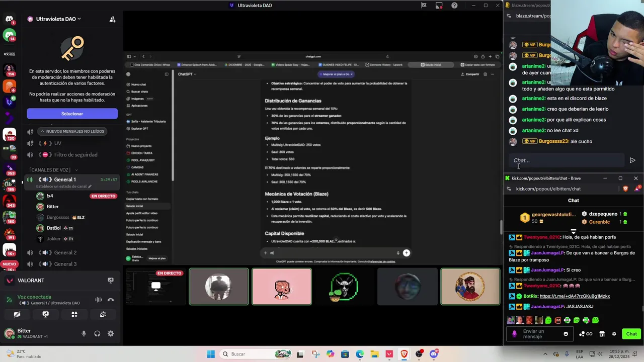The image size is (644, 362).
Task: Select the bearded man avatar tile
Action: [470, 287]
